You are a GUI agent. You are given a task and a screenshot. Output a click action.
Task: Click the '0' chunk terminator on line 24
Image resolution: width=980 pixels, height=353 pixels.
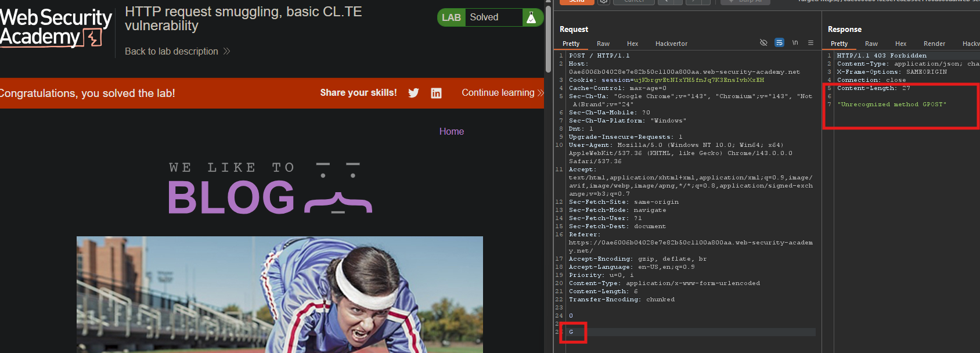(571, 316)
